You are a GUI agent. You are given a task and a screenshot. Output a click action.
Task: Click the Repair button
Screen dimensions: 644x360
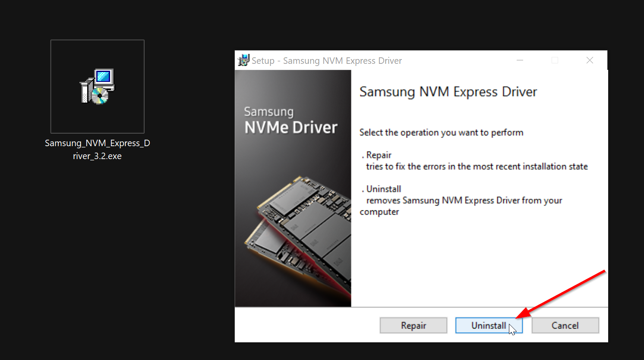[x=413, y=326]
